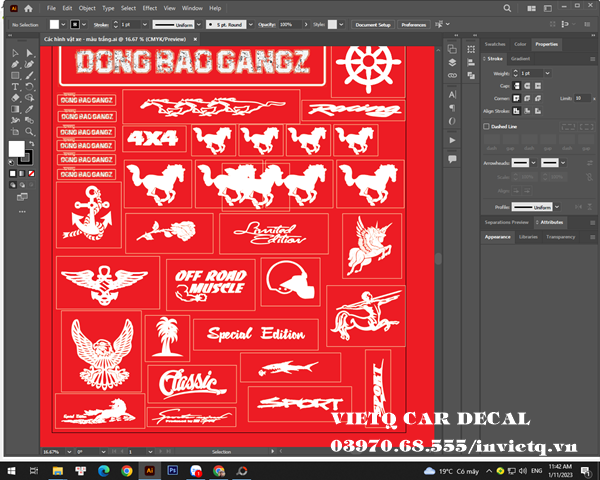Click the Document Setup button
This screenshot has height=480, width=600.
372,23
